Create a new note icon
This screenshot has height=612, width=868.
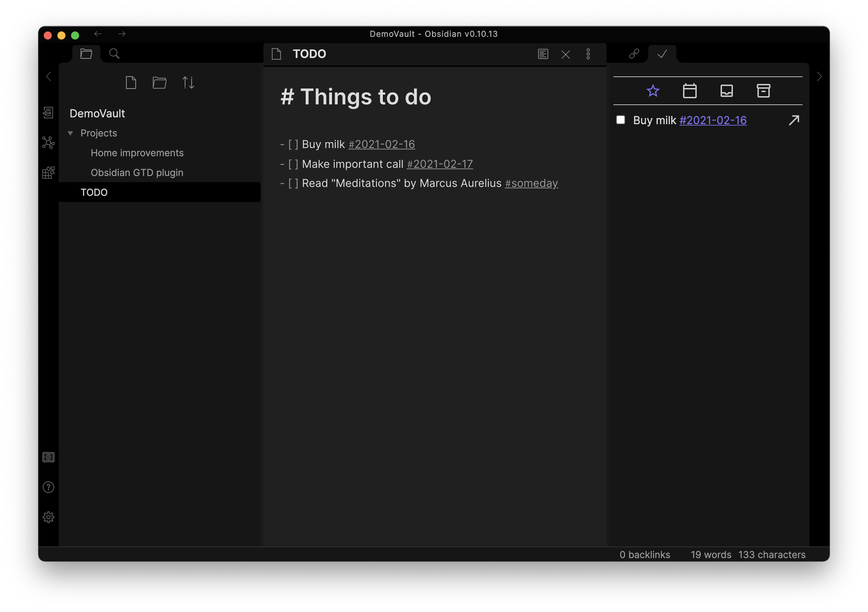[131, 83]
